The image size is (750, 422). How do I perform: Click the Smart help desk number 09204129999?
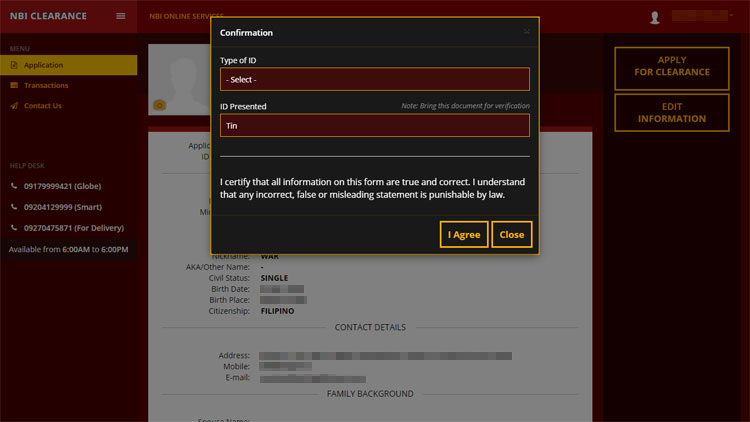pos(63,207)
